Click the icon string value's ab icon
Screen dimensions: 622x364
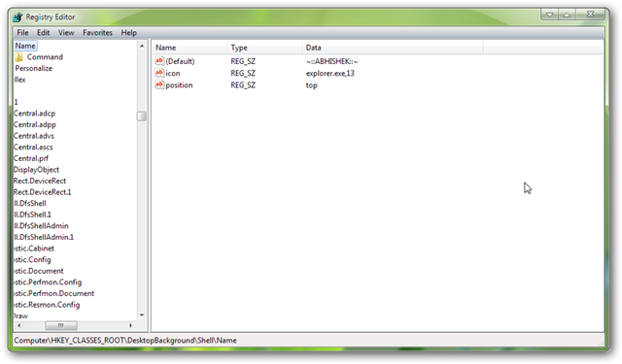coord(159,73)
